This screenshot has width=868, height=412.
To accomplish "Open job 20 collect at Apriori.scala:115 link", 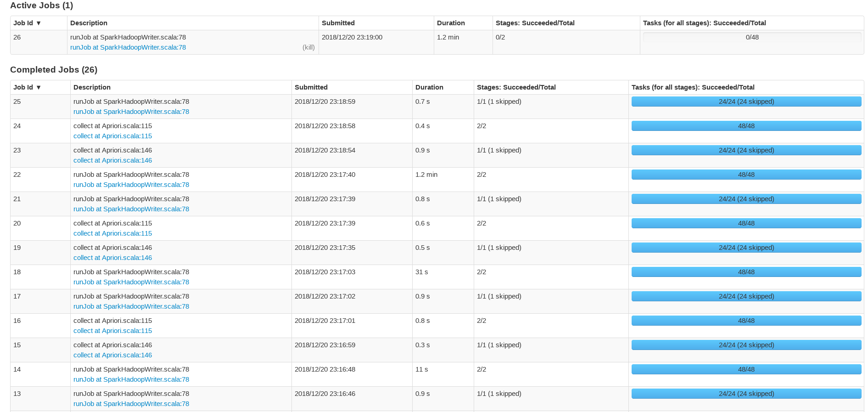I will (112, 233).
